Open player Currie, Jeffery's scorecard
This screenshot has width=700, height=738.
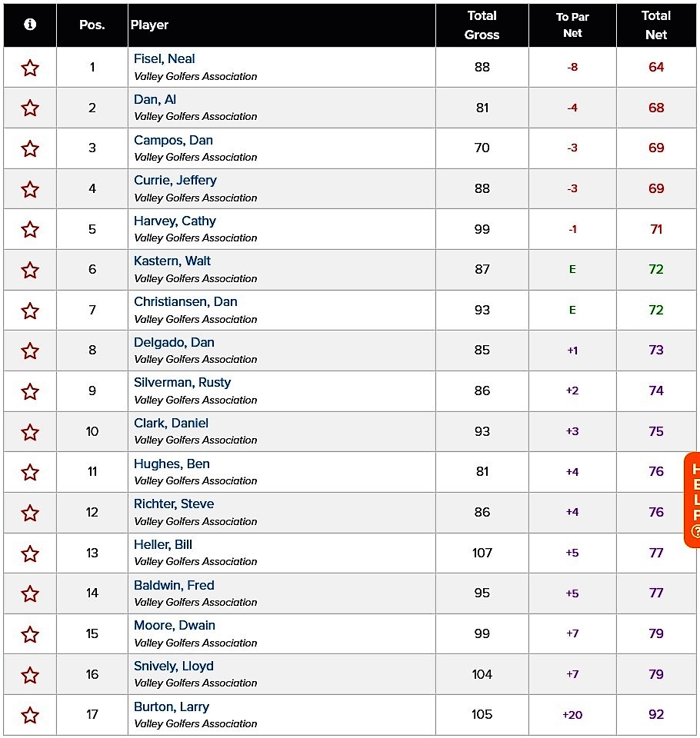click(x=175, y=180)
